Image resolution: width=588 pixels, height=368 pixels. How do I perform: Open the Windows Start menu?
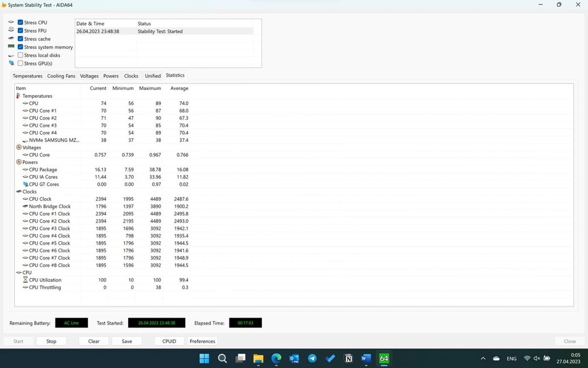[204, 358]
